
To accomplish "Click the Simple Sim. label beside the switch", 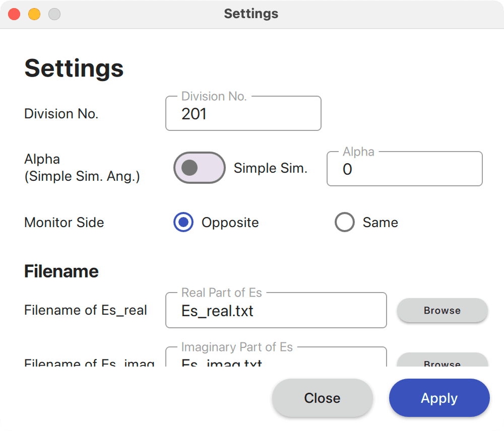I will (x=270, y=168).
